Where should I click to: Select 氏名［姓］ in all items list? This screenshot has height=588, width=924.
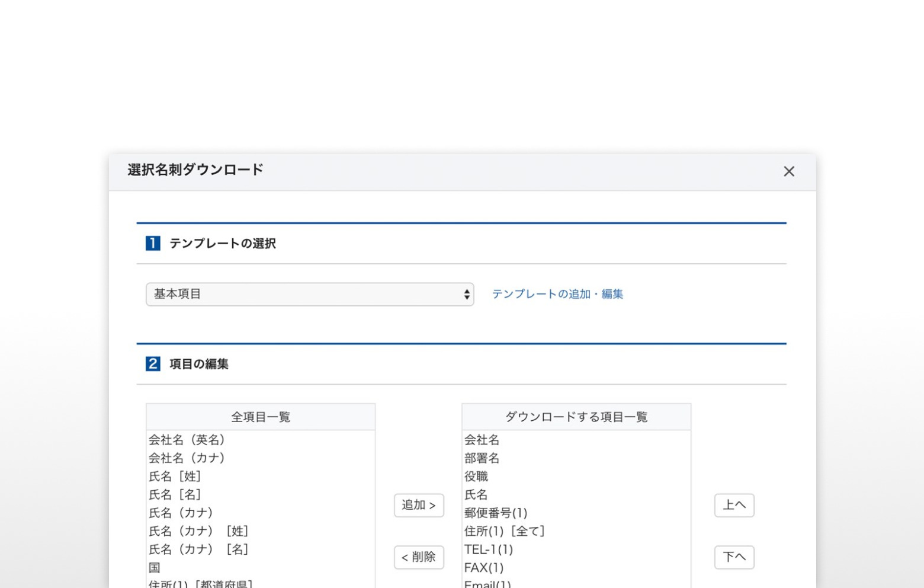pos(261,477)
